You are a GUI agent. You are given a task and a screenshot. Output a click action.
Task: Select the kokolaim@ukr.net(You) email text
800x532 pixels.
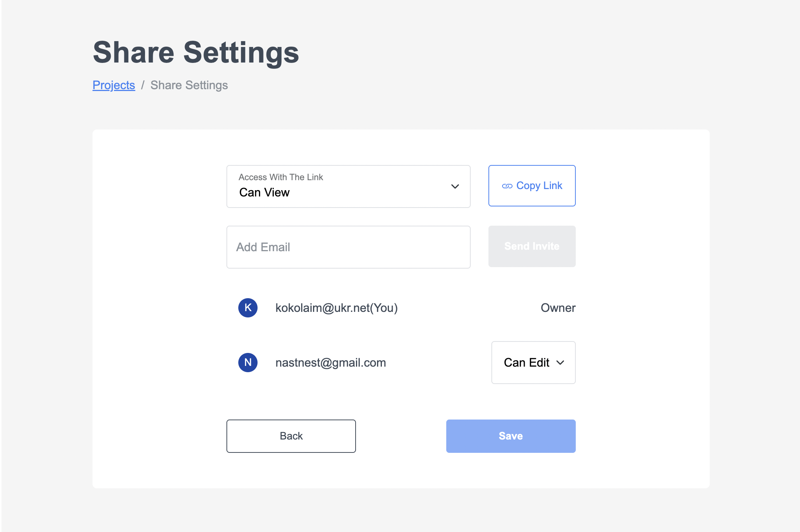pyautogui.click(x=336, y=308)
